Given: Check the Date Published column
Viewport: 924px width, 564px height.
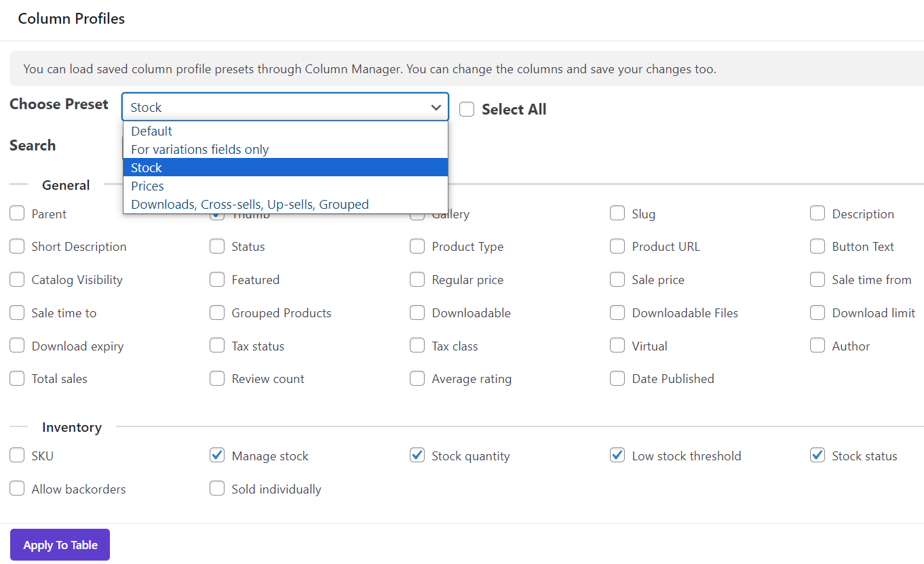Looking at the screenshot, I should point(617,378).
